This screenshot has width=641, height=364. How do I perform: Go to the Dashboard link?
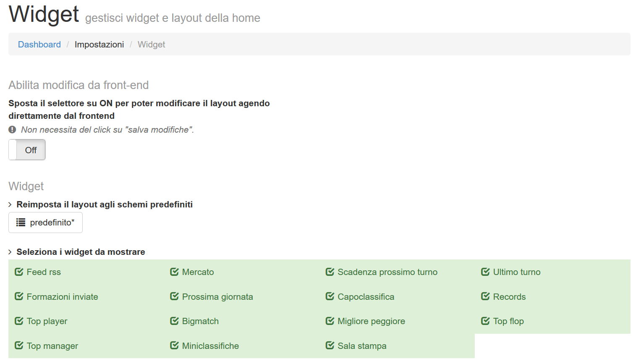pyautogui.click(x=39, y=45)
